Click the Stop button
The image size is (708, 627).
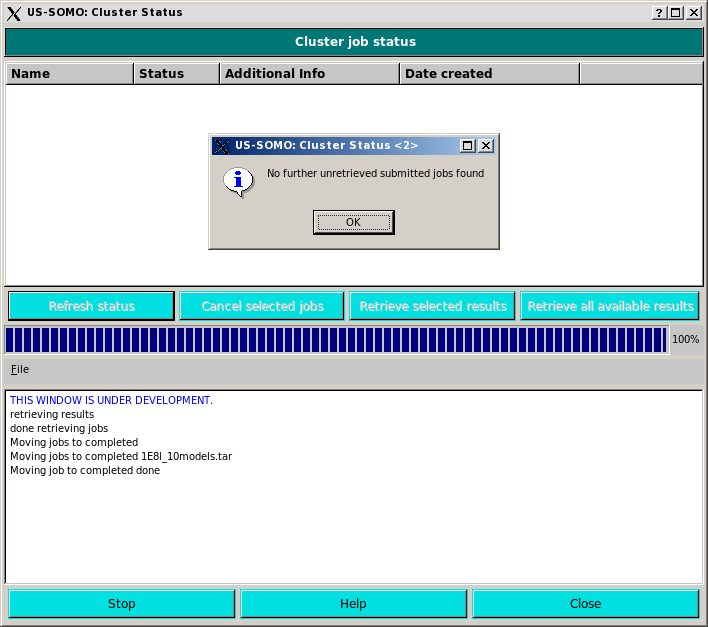click(121, 604)
